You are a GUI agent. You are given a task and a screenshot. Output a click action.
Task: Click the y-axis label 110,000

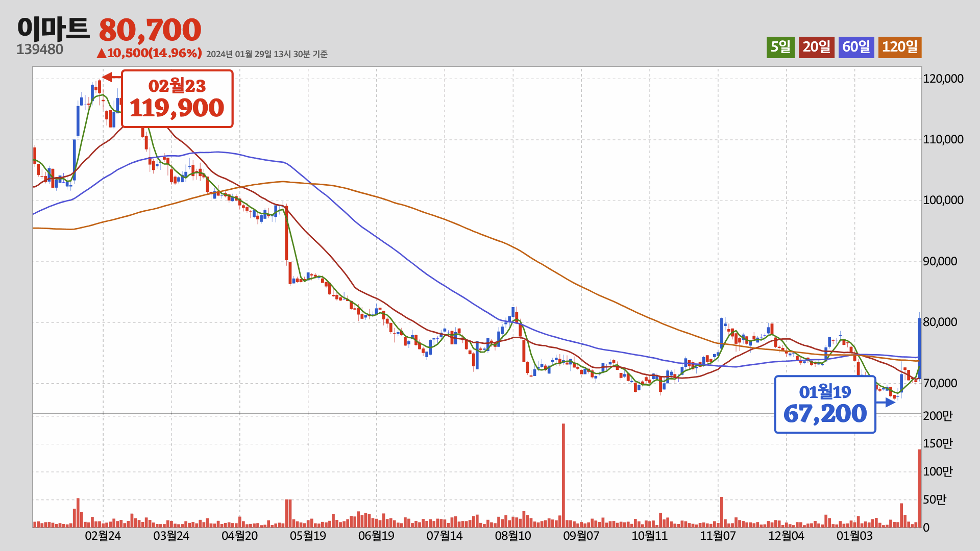943,139
